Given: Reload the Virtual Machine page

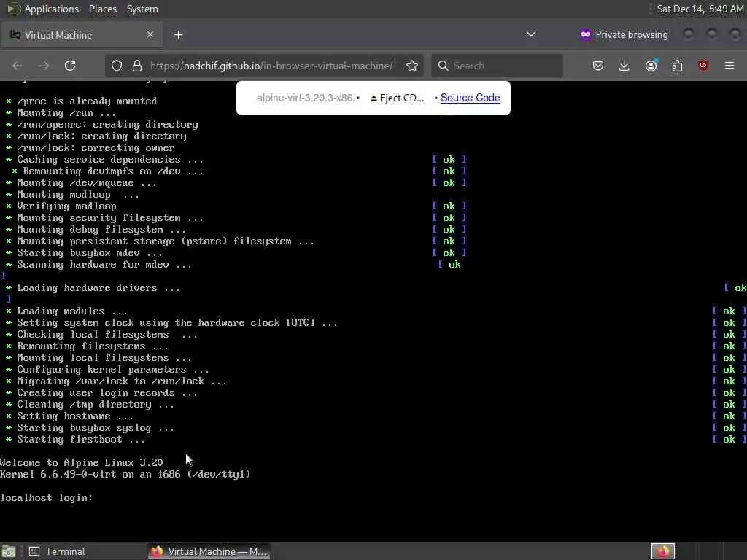Looking at the screenshot, I should coord(70,66).
